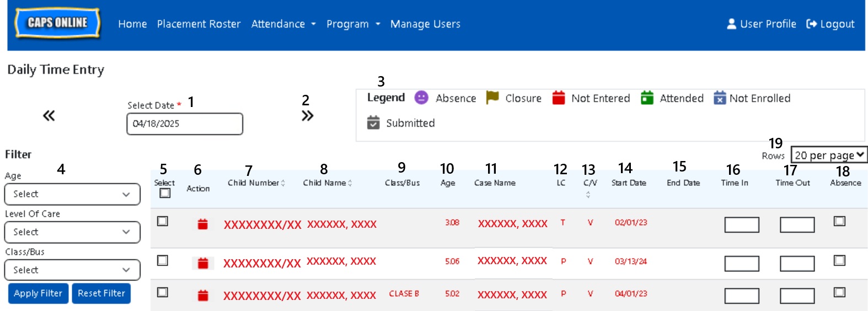Screen dimensions: 868x311
Task: Click the Select Date input field
Action: (185, 124)
